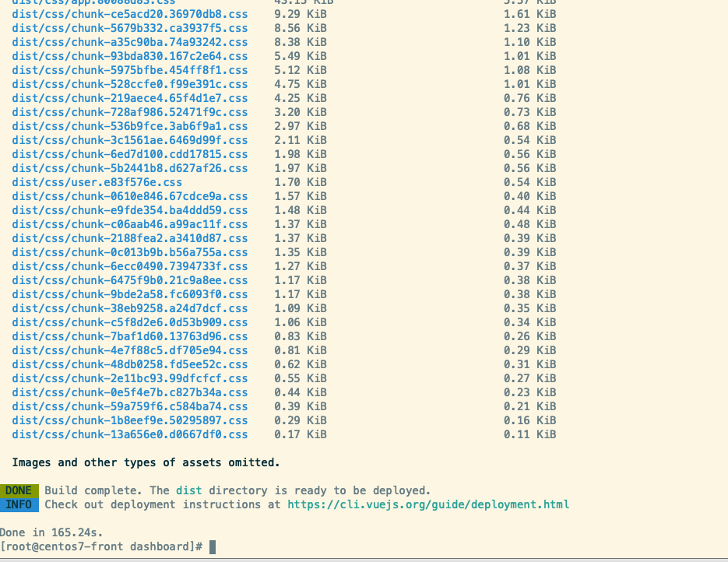
Task: Click the chunk-0610e846.67cdce9a.css file path
Action: 130,196
